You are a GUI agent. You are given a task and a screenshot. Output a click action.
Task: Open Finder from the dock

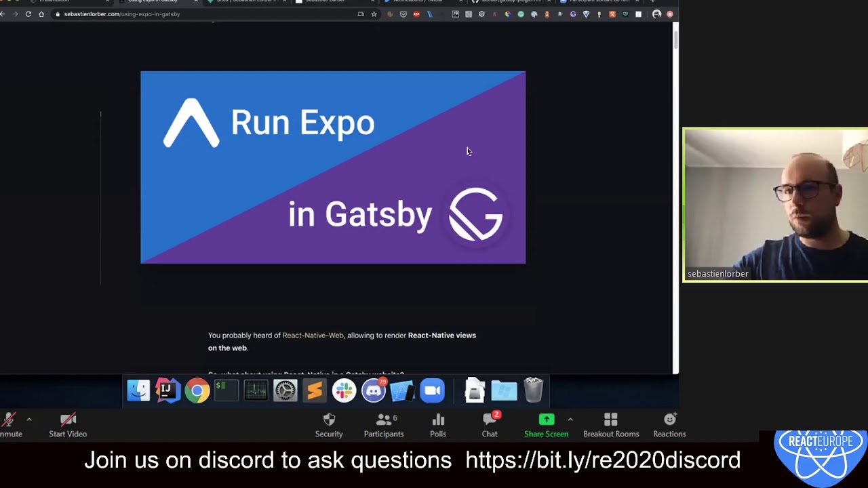pyautogui.click(x=138, y=390)
